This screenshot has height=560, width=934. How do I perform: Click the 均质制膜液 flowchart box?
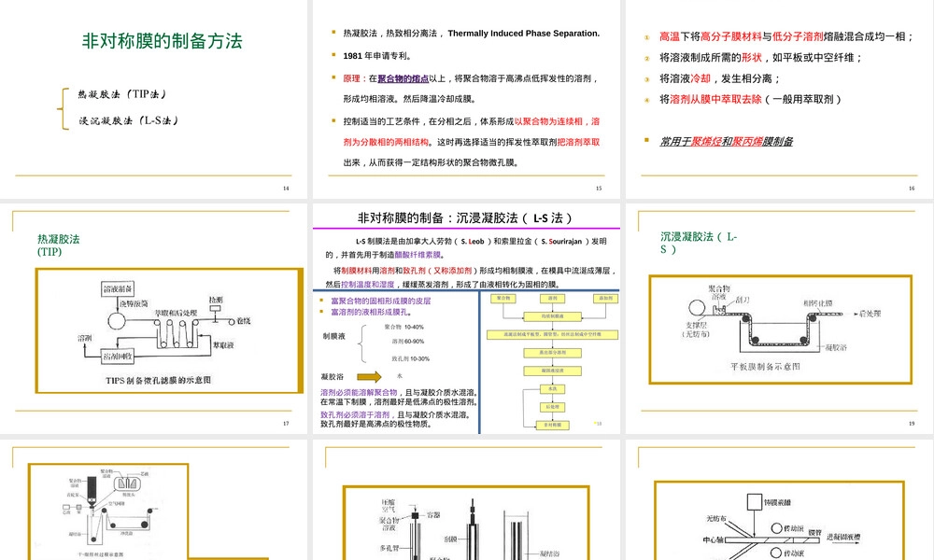[552, 316]
